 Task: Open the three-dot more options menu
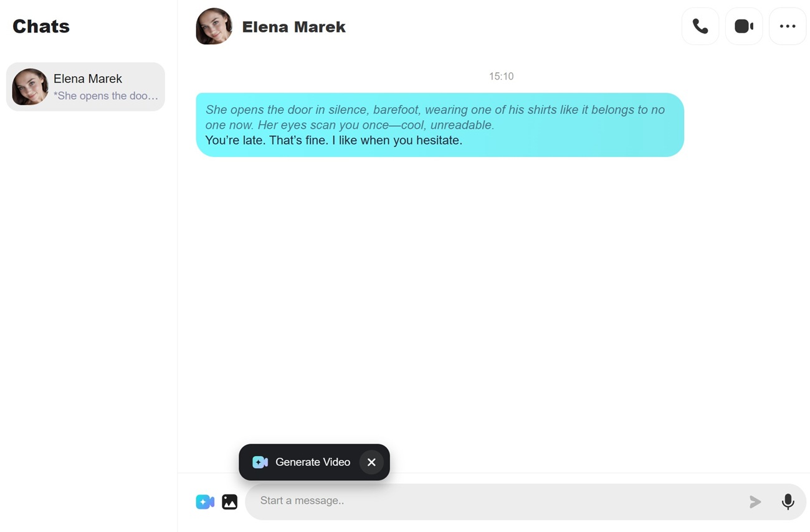coord(788,26)
